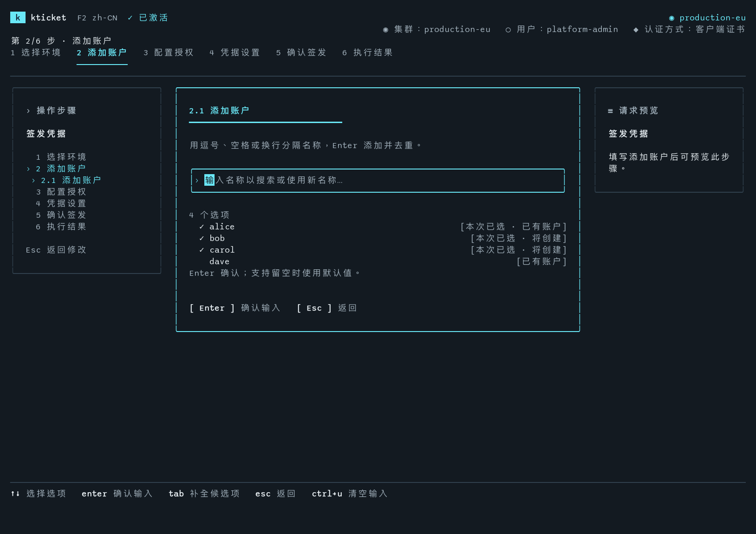Screen dimensions: 756x534
Task: Click the 4 个选项 count label
Action: click(209, 215)
